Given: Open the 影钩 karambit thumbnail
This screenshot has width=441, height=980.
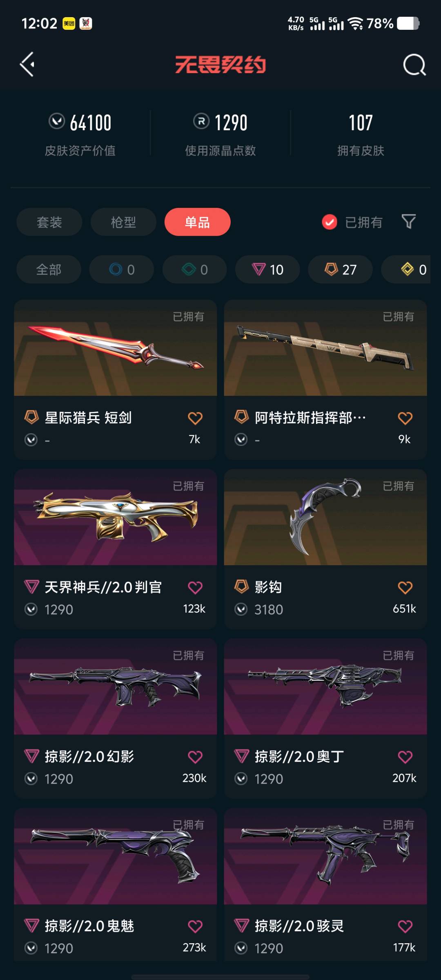Looking at the screenshot, I should click(x=325, y=517).
